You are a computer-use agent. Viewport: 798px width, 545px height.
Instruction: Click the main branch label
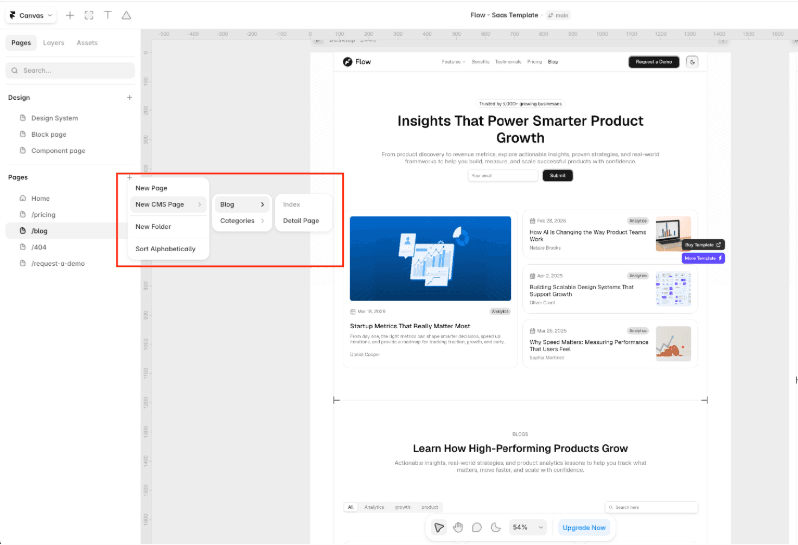click(x=558, y=15)
